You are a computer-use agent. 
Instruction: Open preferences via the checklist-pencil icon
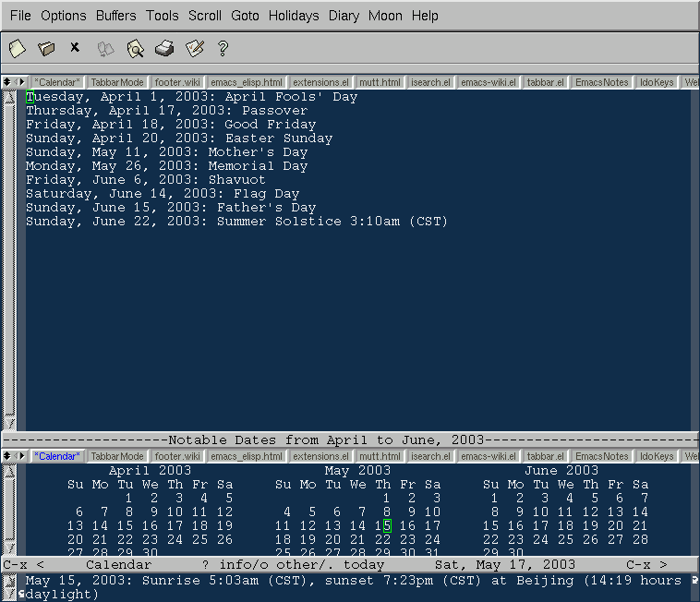pyautogui.click(x=194, y=48)
